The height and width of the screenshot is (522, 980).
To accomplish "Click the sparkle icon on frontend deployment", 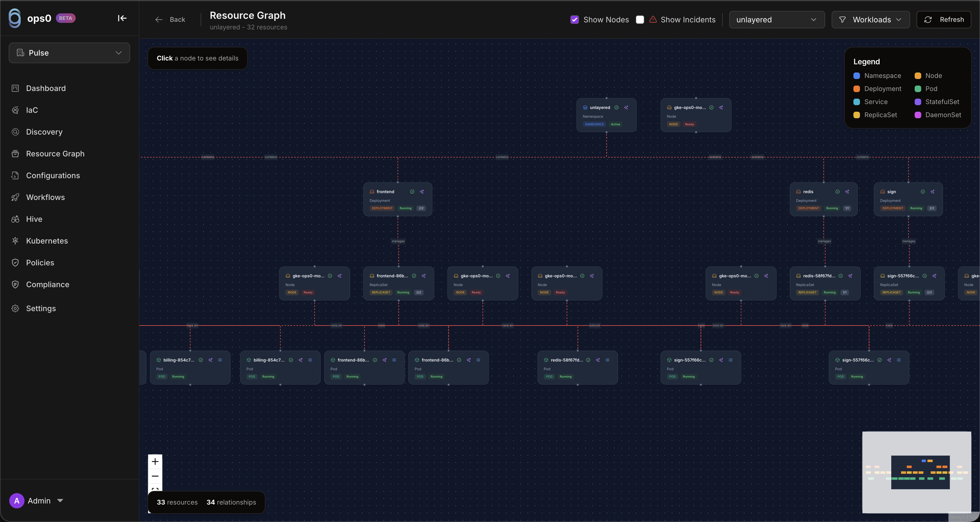I will 422,192.
